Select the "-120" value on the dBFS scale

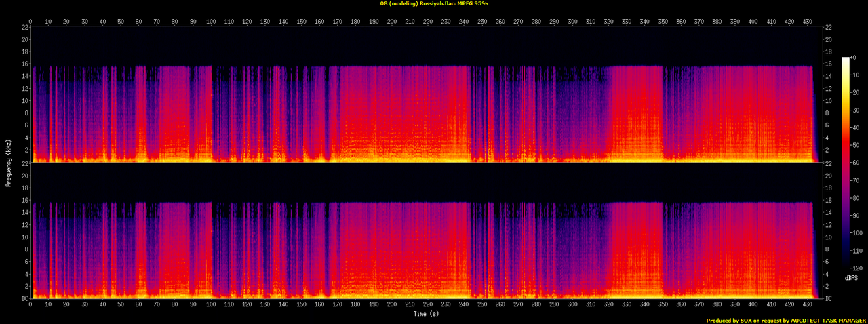[x=857, y=268]
